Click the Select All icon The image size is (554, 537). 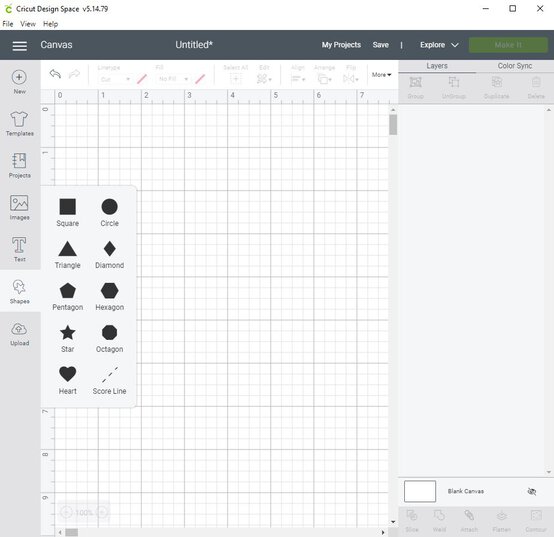coord(236,78)
